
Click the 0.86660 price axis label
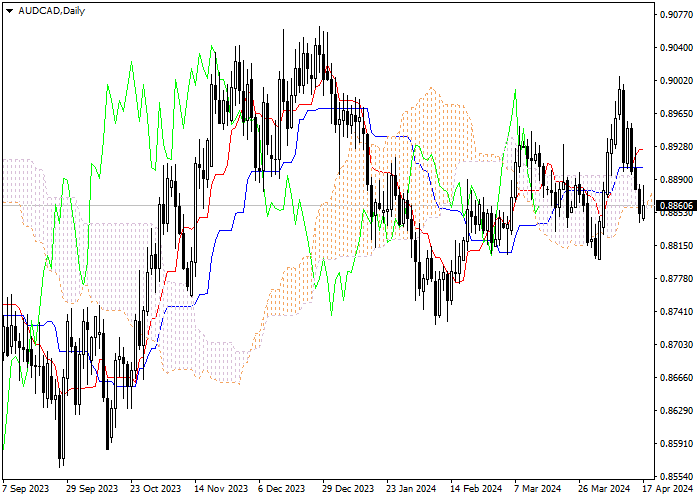[676, 378]
